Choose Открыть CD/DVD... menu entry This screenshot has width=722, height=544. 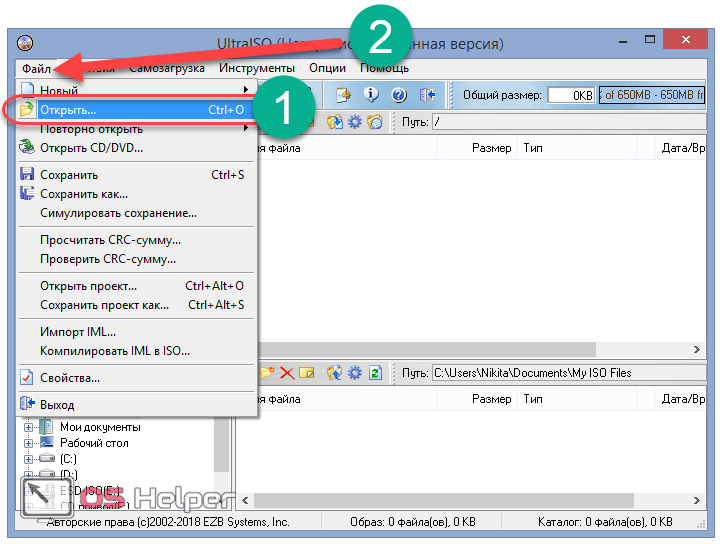(x=136, y=148)
